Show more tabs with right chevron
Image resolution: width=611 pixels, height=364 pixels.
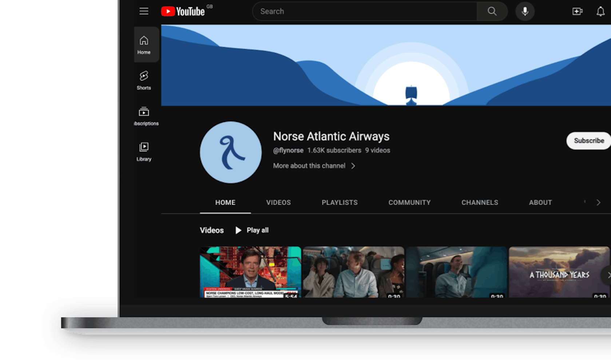(x=598, y=202)
